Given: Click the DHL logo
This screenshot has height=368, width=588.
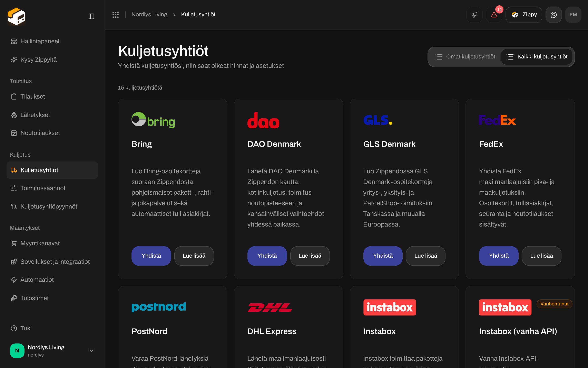Looking at the screenshot, I should tap(270, 307).
